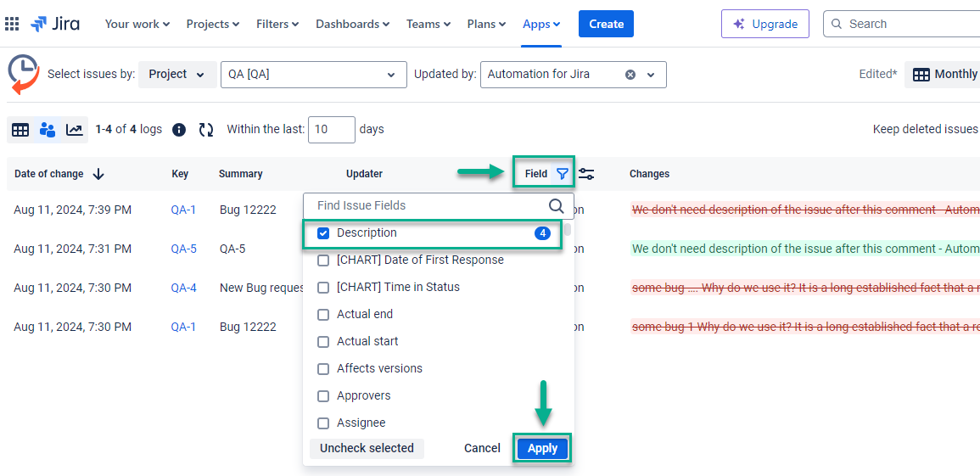The width and height of the screenshot is (980, 476).
Task: Open the QA-5 issue link
Action: tap(183, 249)
